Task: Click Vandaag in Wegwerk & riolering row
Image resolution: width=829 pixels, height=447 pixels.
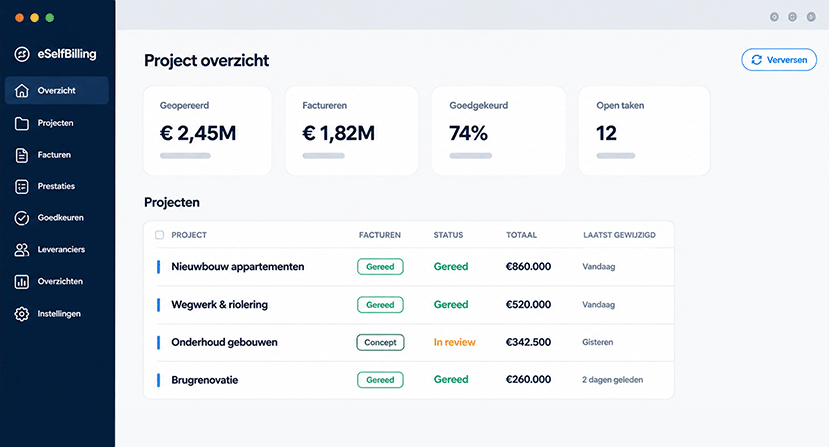Action: pos(598,305)
